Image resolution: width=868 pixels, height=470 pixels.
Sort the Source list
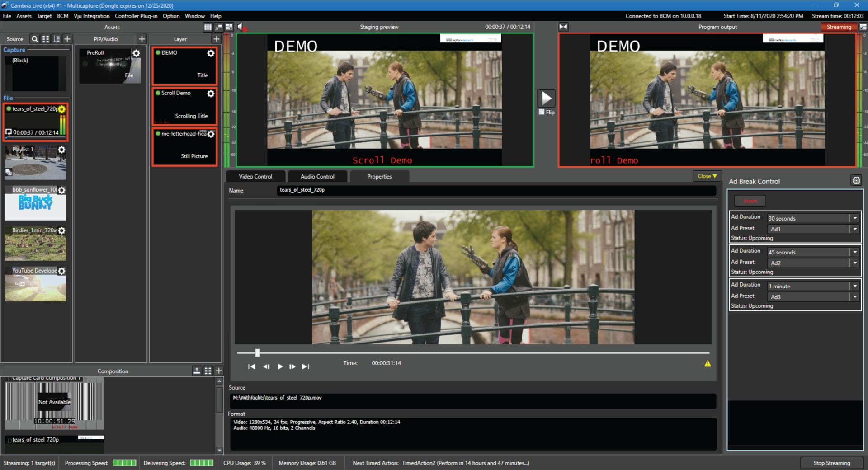coord(57,39)
